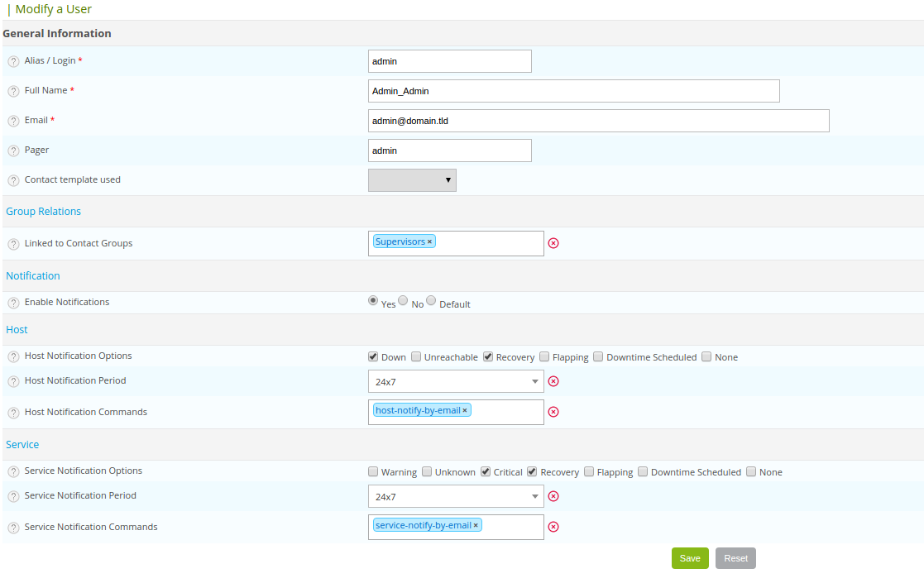Clear the Host Notification Period selection
This screenshot has height=583, width=924.
(553, 381)
